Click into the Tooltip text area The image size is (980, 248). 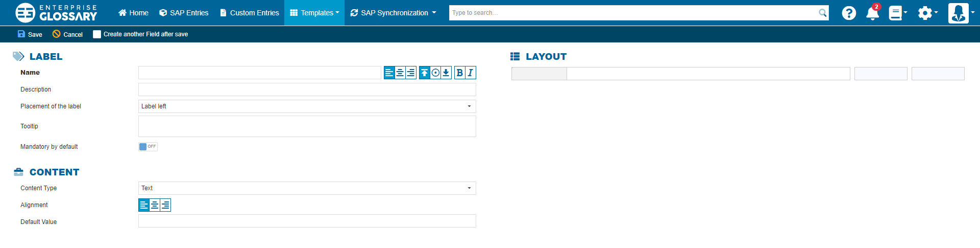pyautogui.click(x=307, y=126)
